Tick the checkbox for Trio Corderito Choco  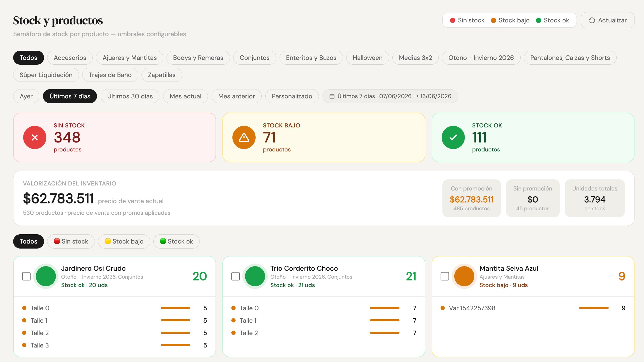236,276
